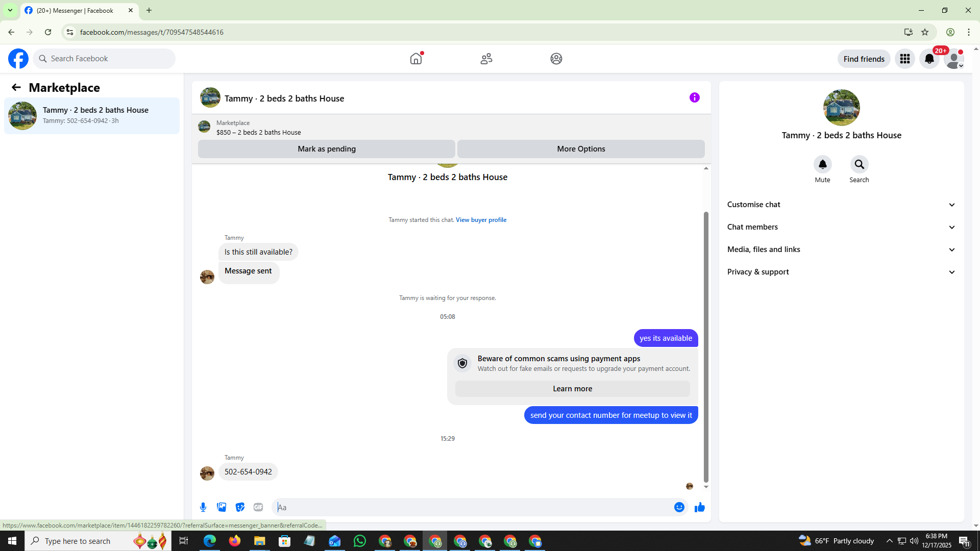Attach a photo using image icon
980x551 pixels.
click(x=222, y=507)
